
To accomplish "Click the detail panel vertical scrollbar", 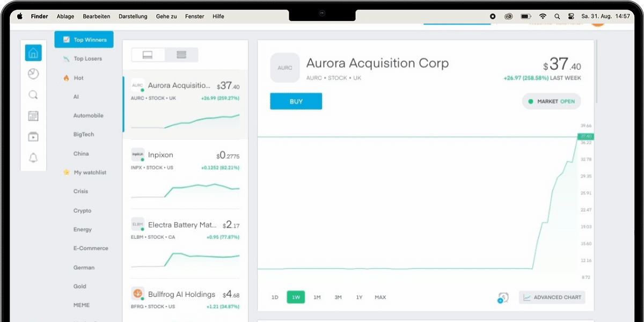I will tap(596, 72).
